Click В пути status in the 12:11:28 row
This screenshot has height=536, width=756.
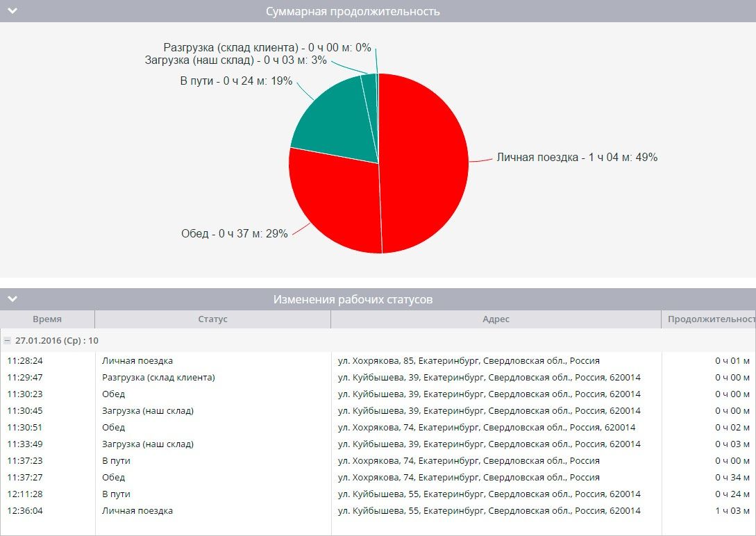coord(116,494)
